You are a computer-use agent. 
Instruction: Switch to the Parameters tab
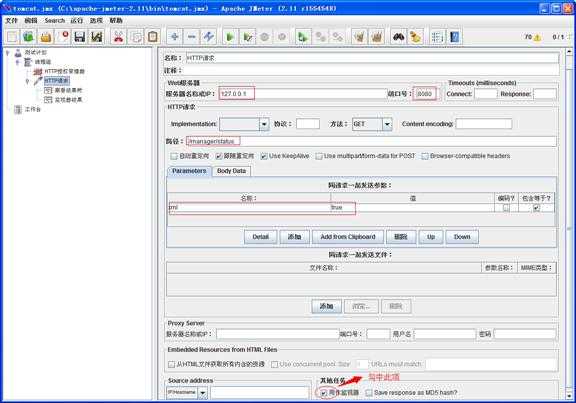pyautogui.click(x=189, y=171)
